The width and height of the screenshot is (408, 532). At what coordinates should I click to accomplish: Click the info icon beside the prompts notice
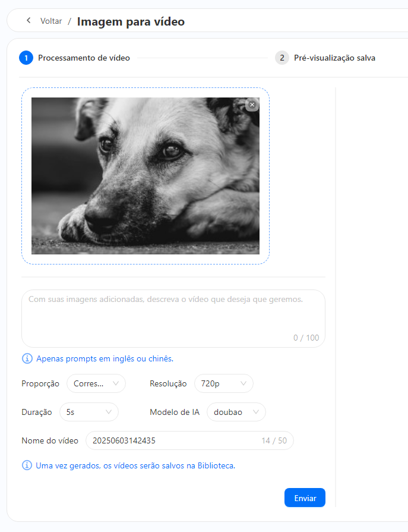27,358
